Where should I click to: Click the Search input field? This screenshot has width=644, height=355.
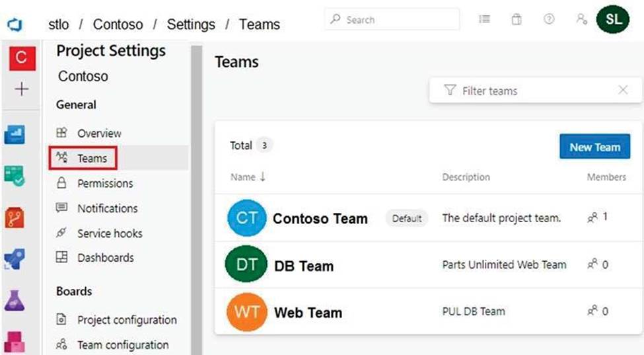tap(393, 20)
